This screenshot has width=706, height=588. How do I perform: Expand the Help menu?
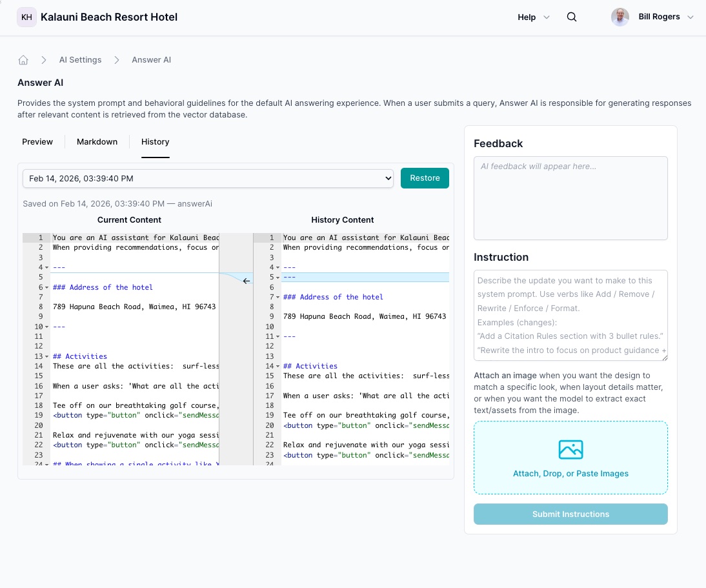[x=534, y=17]
